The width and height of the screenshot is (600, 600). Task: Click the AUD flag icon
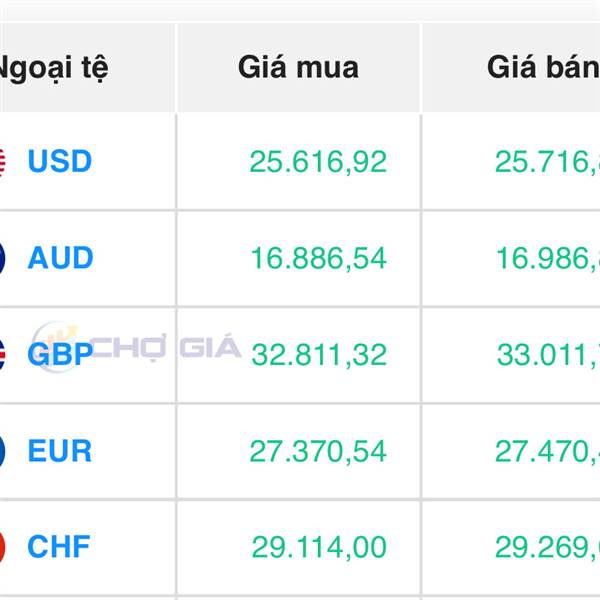pyautogui.click(x=2, y=259)
